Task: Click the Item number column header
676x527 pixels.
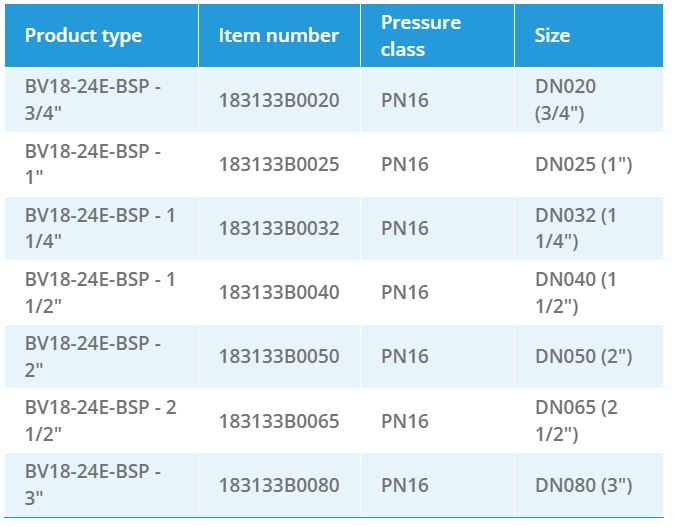Action: pyautogui.click(x=278, y=36)
